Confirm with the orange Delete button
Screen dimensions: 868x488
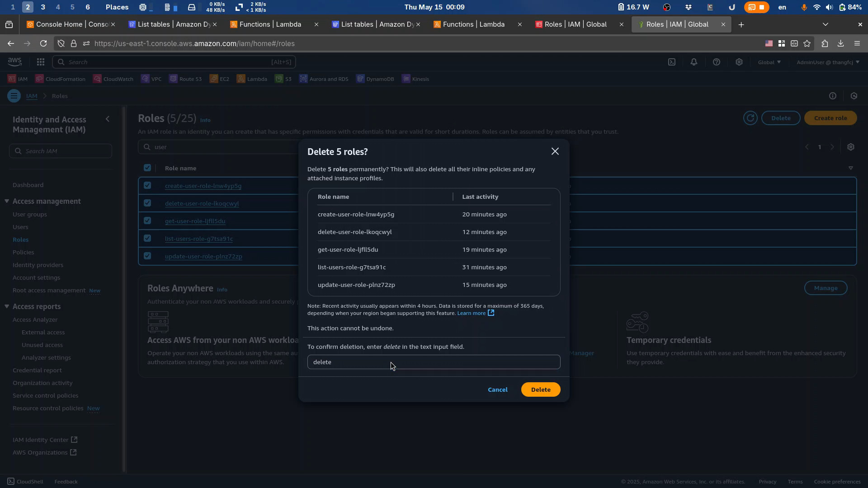click(x=541, y=389)
